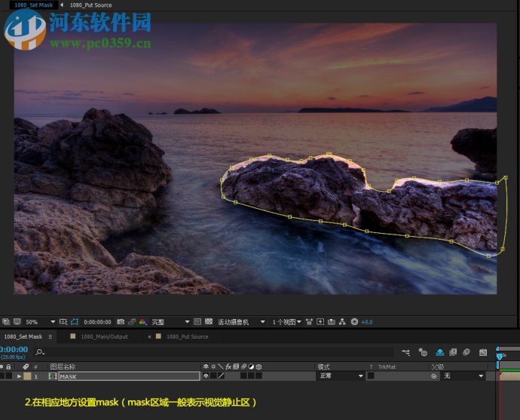
Task: Switch to the 1080_Set Mask timeline tab
Action: [x=23, y=336]
